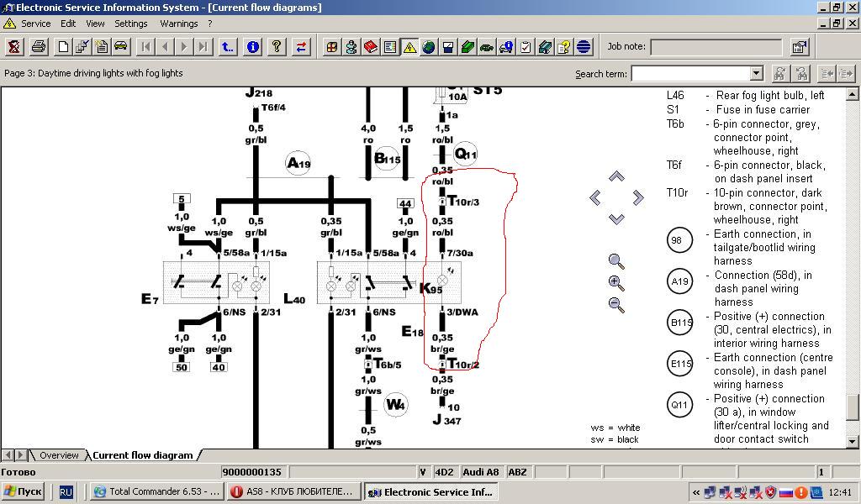Image resolution: width=861 pixels, height=504 pixels.
Task: Pan diagram right with the right arrow
Action: click(638, 198)
